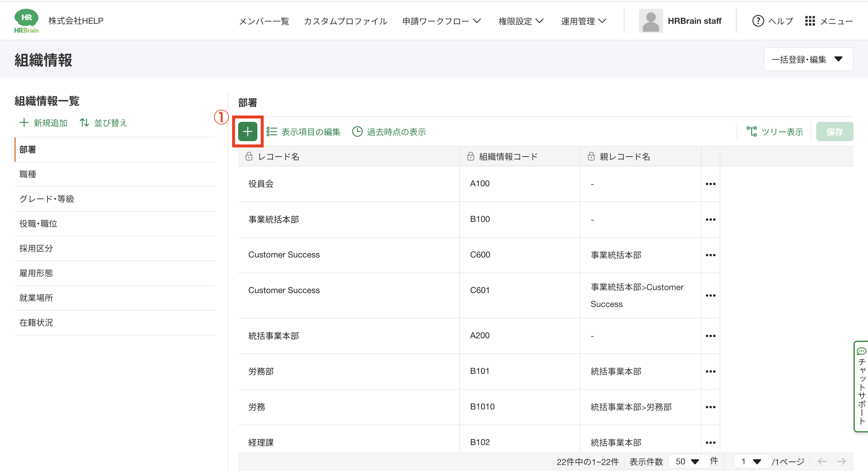
Task: Select 職種 in the organization list
Action: point(115,174)
